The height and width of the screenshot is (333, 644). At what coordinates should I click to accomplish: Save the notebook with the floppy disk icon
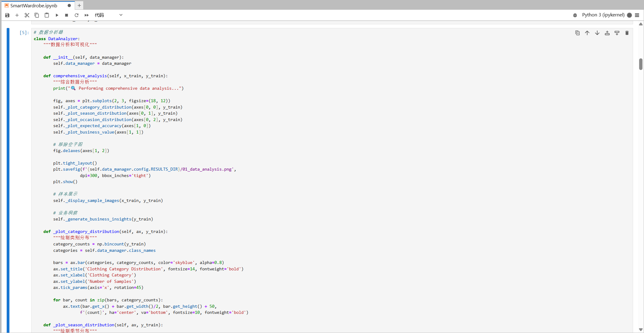(x=7, y=15)
